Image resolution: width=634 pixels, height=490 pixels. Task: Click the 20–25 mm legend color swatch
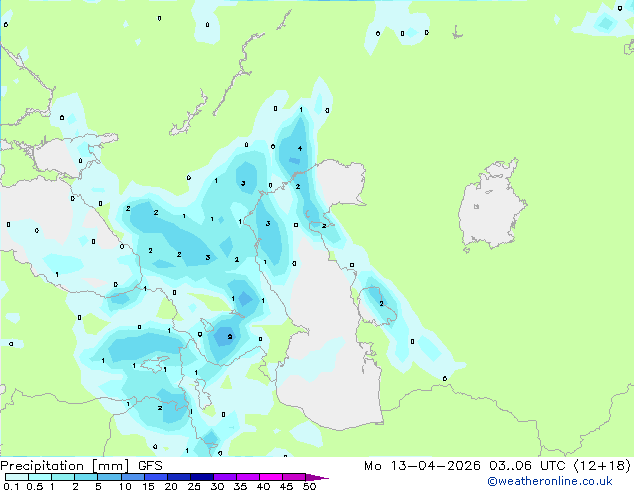coord(179,477)
